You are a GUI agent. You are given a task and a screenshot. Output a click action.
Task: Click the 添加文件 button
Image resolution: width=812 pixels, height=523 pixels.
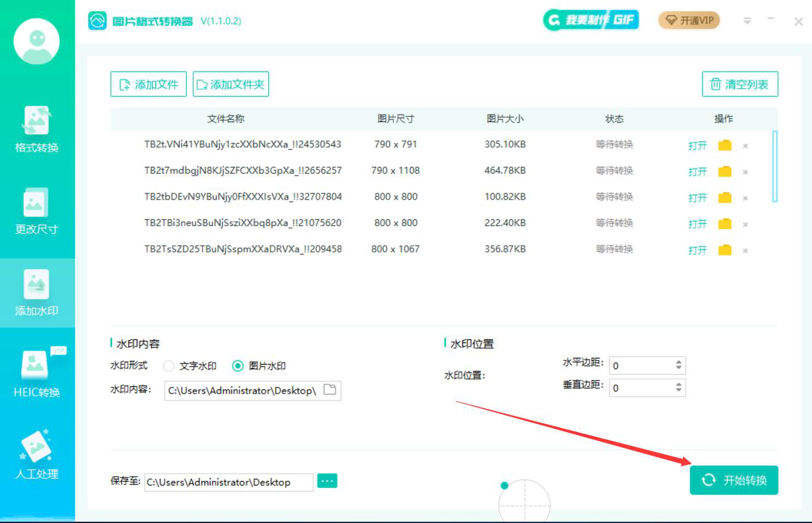148,84
